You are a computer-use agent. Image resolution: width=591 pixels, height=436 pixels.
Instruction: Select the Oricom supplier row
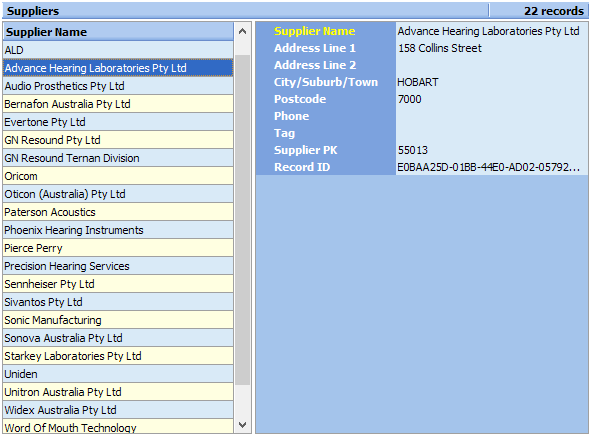(118, 176)
